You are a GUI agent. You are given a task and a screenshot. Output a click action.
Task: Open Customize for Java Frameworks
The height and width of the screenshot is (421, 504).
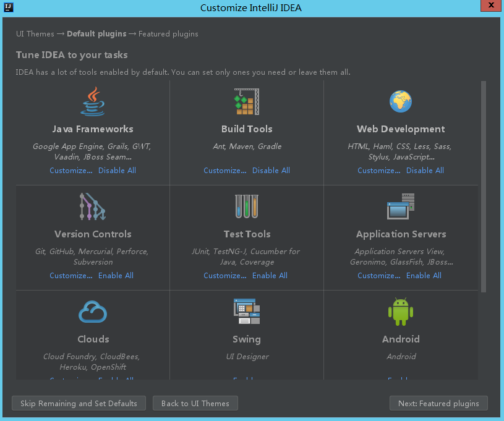(71, 171)
